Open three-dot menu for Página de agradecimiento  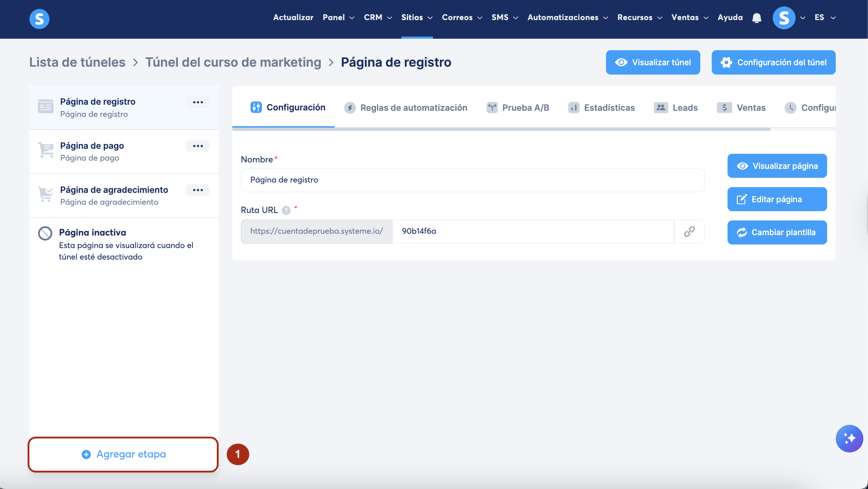pos(198,190)
